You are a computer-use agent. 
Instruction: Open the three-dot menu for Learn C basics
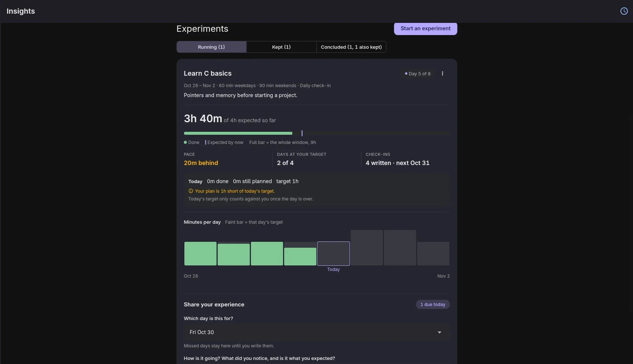click(442, 73)
